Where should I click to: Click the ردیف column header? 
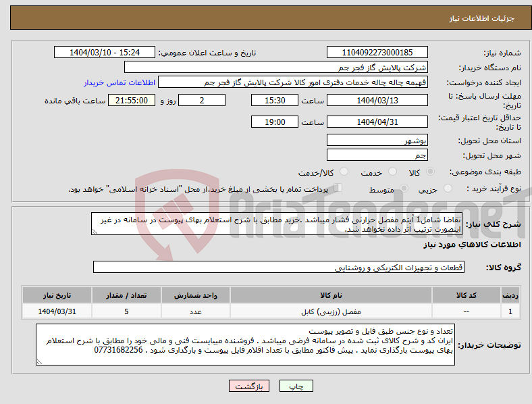pos(510,295)
